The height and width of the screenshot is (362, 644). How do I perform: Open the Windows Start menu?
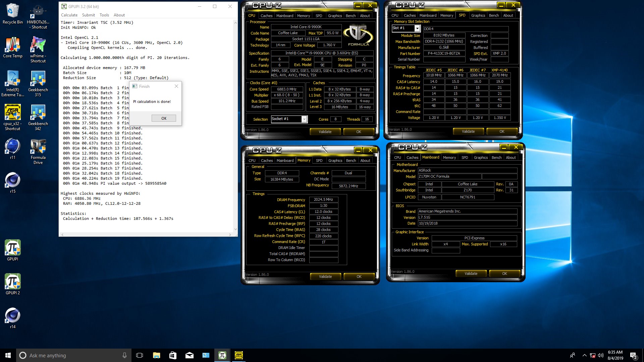click(x=8, y=355)
